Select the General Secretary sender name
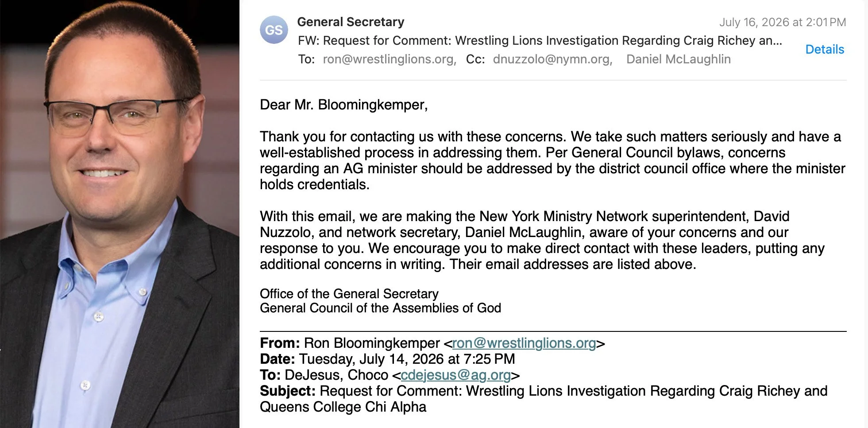 pos(351,22)
